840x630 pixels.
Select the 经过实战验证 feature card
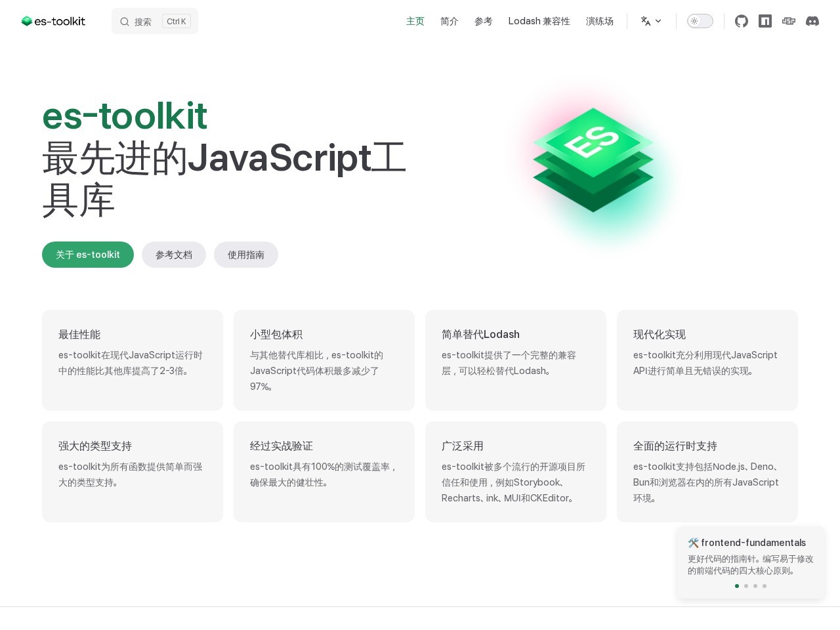click(x=324, y=472)
